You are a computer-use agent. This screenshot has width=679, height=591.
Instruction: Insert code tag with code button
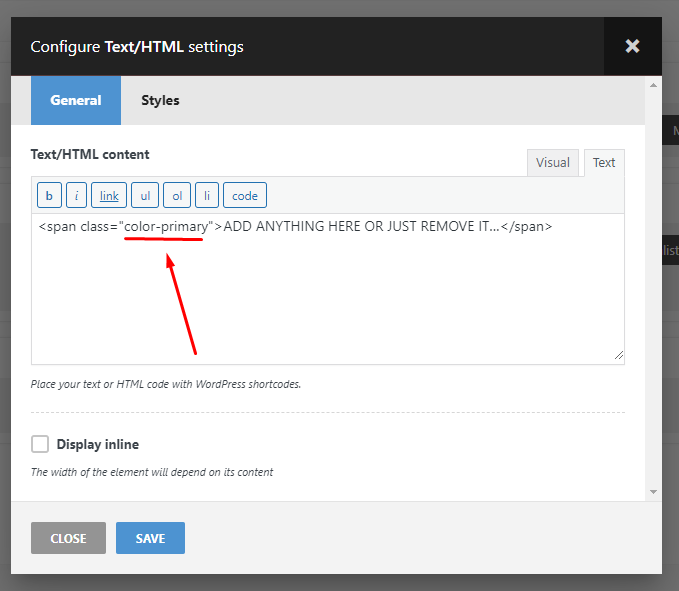point(245,196)
